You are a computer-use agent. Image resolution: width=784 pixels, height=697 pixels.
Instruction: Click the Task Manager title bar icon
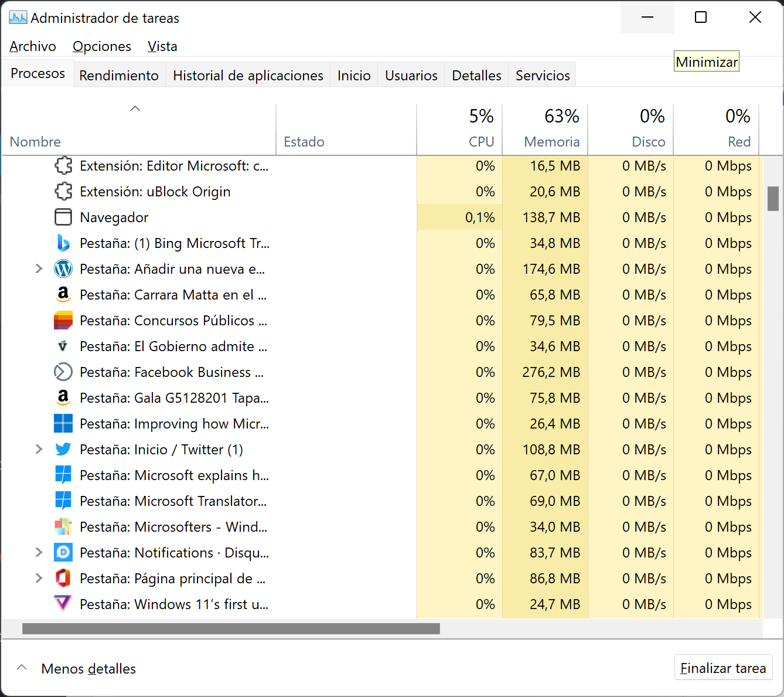pyautogui.click(x=18, y=18)
